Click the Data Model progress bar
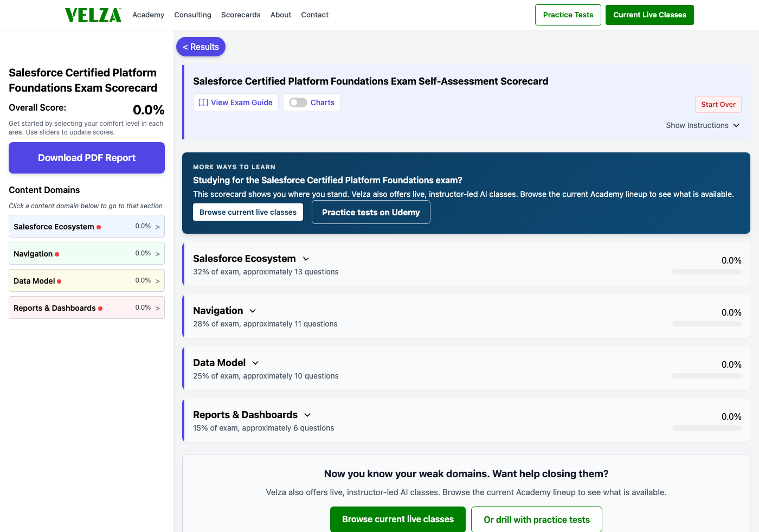Viewport: 759px width, 532px height. pyautogui.click(x=707, y=376)
